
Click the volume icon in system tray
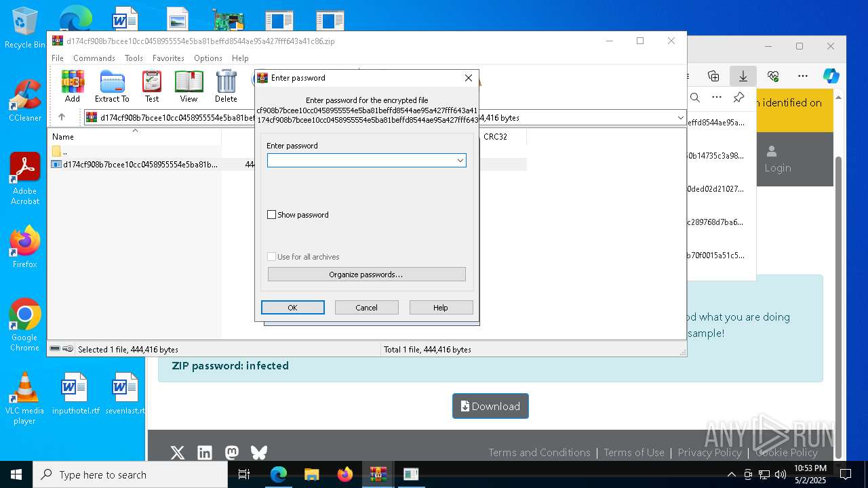[x=781, y=474]
